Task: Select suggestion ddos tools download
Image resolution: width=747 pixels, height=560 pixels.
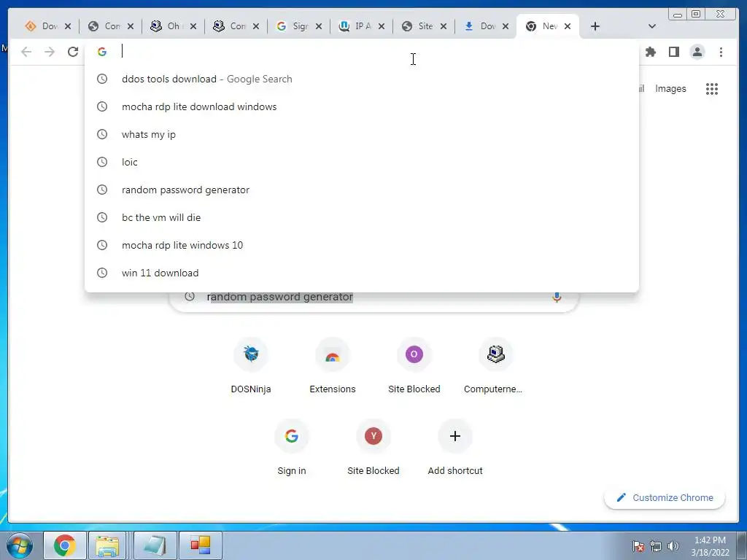Action: tap(362, 79)
